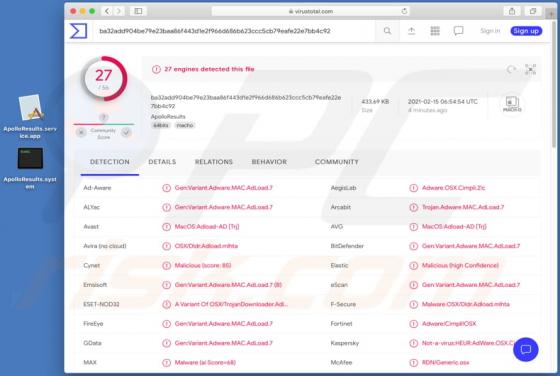Click the search magnifier icon
Screen dimensions: 560x376
[x=387, y=31]
